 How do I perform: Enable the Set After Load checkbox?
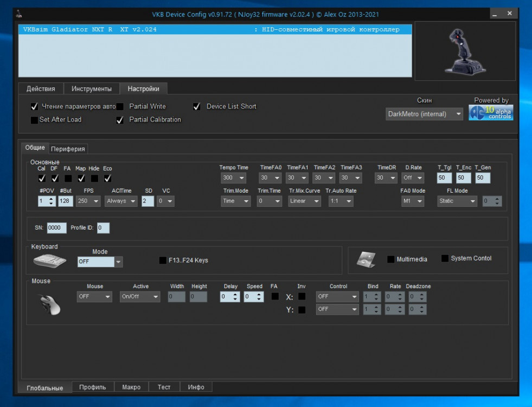pos(35,120)
